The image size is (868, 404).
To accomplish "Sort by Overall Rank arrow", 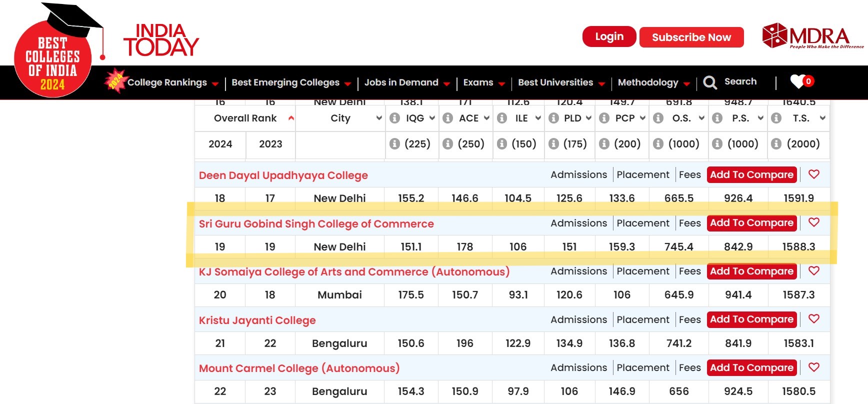I will point(291,118).
